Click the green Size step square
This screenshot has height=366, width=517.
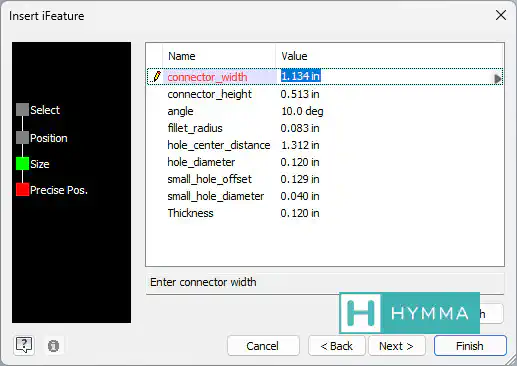22,164
